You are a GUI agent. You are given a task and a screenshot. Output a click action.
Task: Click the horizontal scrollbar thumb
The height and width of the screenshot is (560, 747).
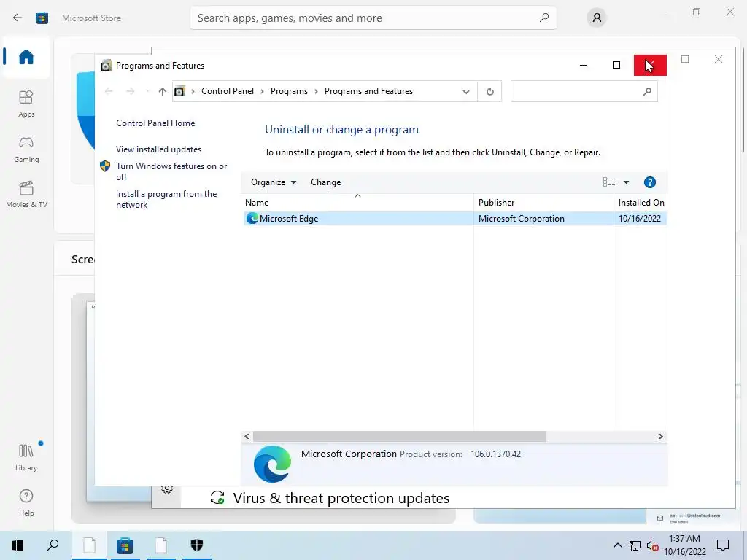tap(399, 436)
